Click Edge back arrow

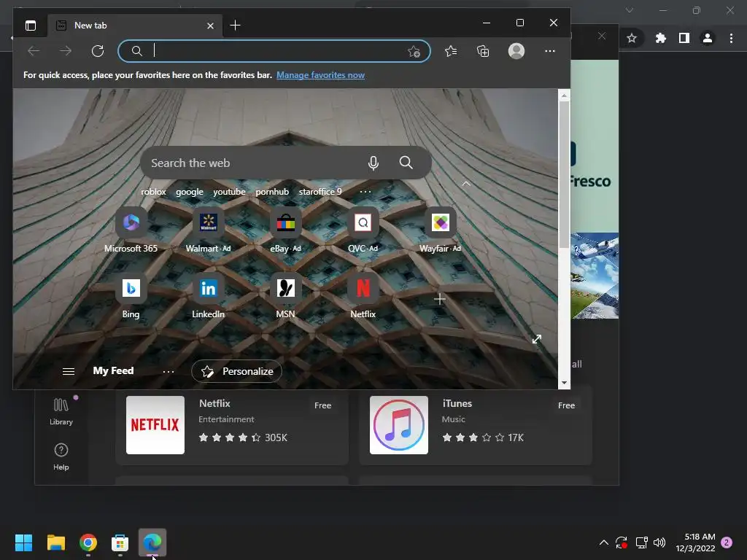34,51
